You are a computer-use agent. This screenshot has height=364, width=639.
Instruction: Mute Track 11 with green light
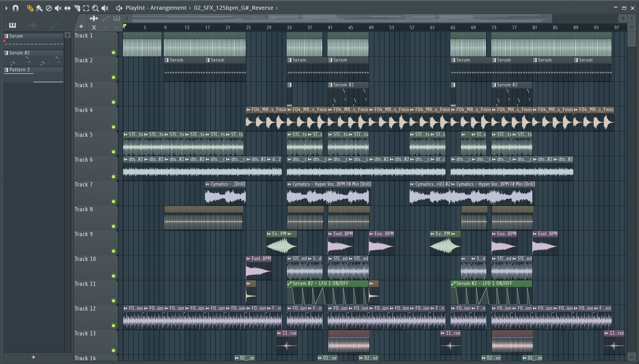[x=113, y=301]
